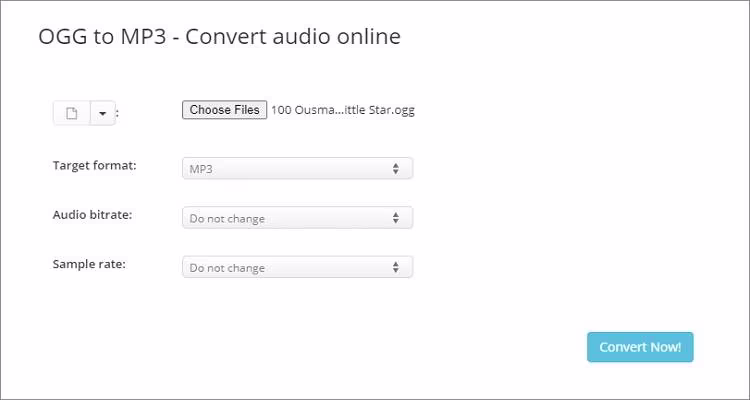Click the Sample rate label
The width and height of the screenshot is (750, 400).
tap(89, 264)
